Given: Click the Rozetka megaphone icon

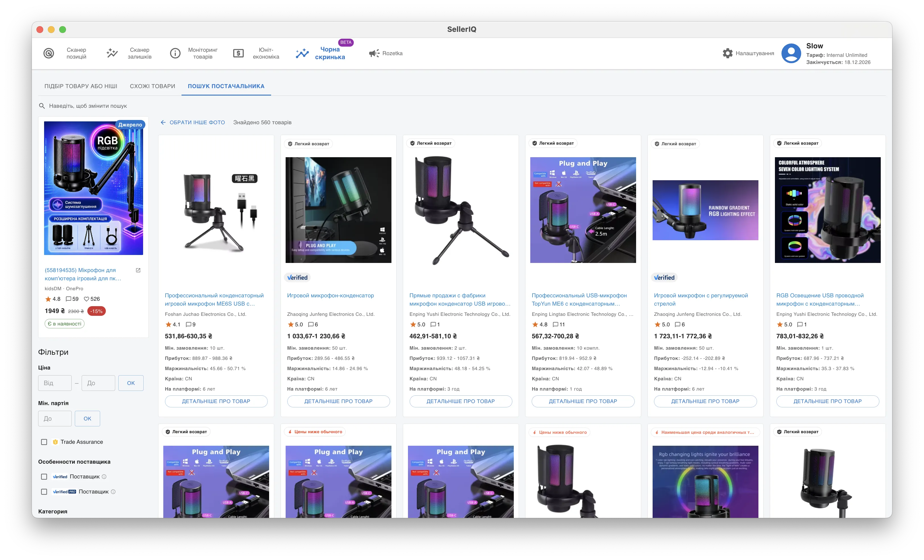Looking at the screenshot, I should [374, 53].
